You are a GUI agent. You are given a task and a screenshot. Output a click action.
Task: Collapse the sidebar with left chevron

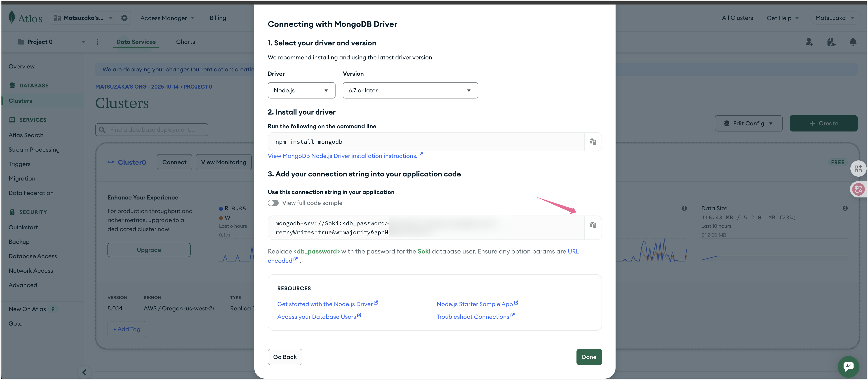coord(84,372)
